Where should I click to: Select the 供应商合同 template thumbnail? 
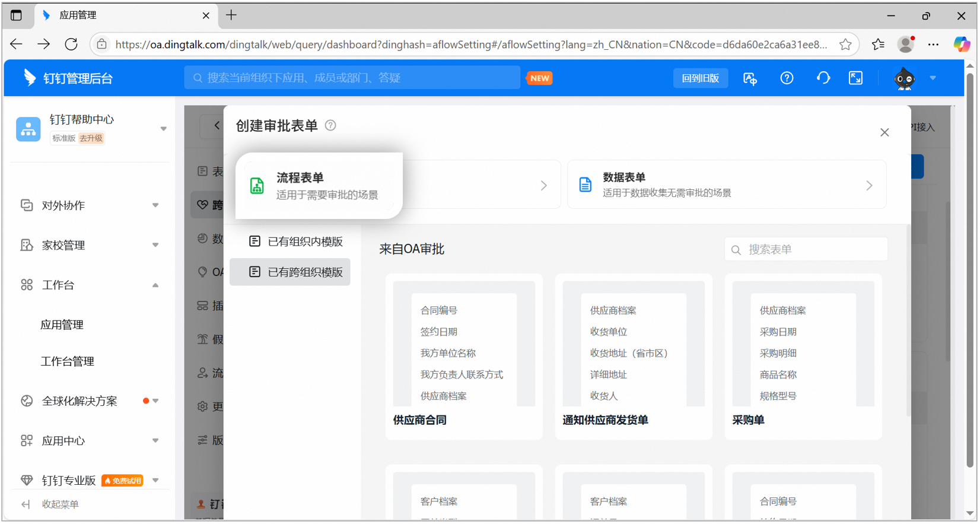[x=464, y=344]
